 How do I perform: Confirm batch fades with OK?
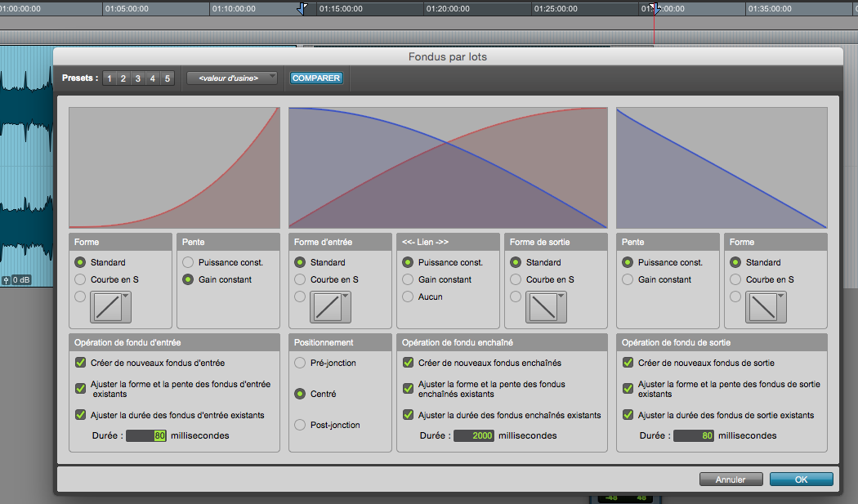[801, 479]
